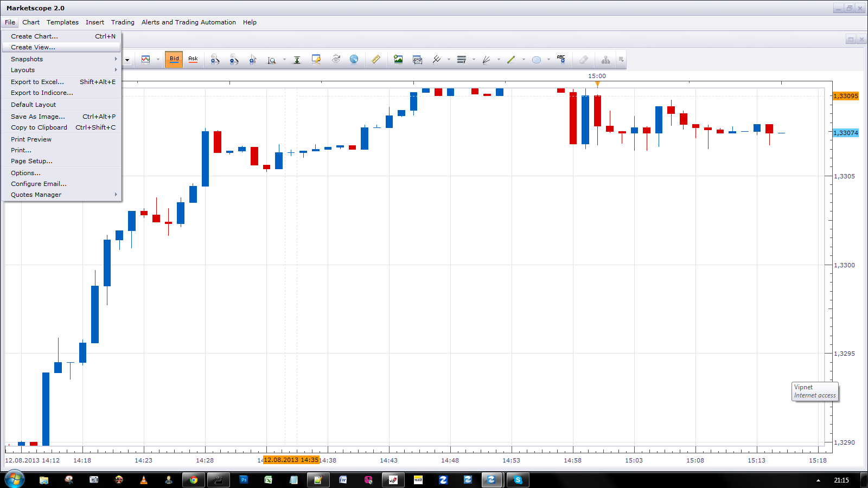Open Options... from File menu
868x488 pixels.
(x=61, y=173)
